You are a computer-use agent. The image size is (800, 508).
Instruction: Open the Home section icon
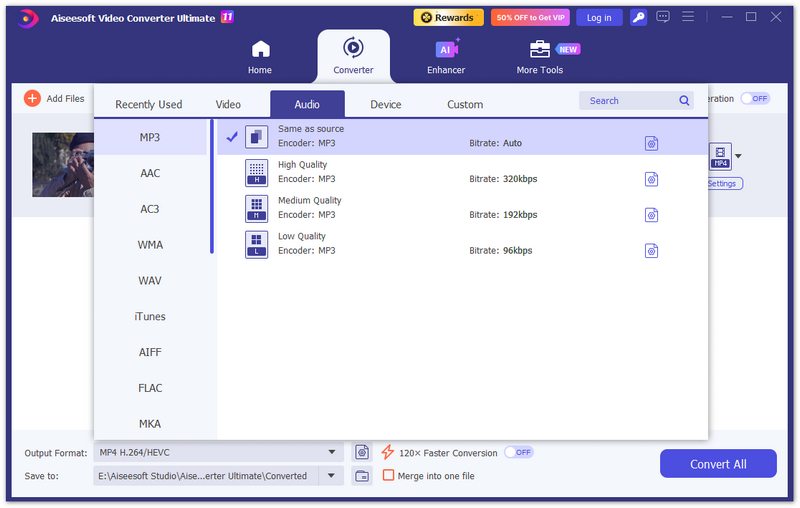tap(260, 49)
